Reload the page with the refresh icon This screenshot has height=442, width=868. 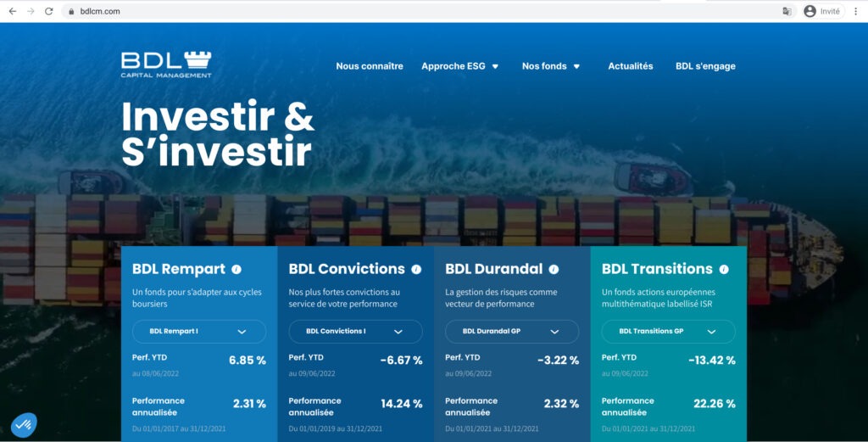(x=48, y=11)
